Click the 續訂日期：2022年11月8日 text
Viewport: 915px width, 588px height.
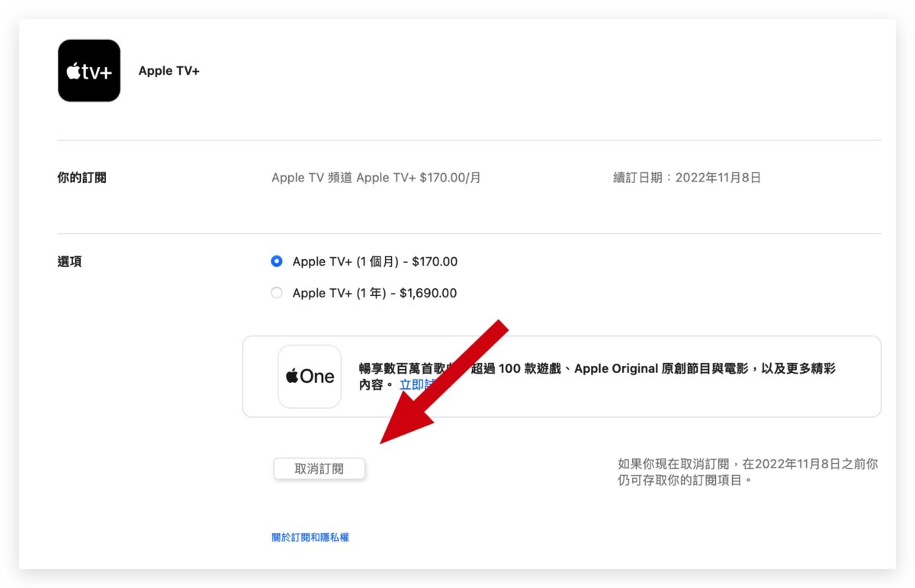click(x=687, y=178)
